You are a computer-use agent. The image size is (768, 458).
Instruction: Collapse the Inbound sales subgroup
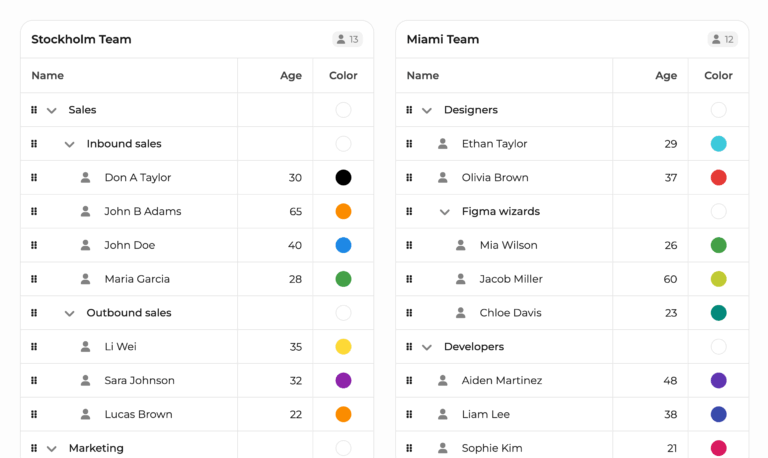pos(70,144)
